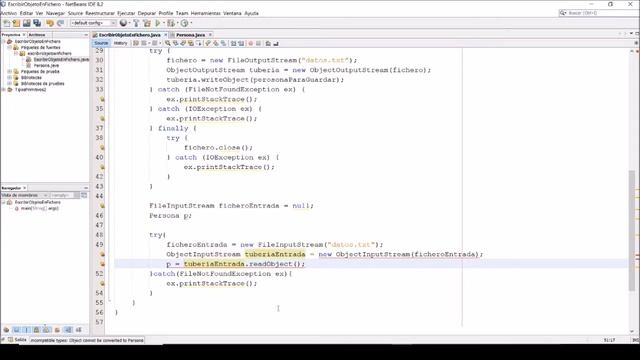The image size is (640, 360).
Task: Expand the Paquetes de prueba node
Action: coord(9,71)
